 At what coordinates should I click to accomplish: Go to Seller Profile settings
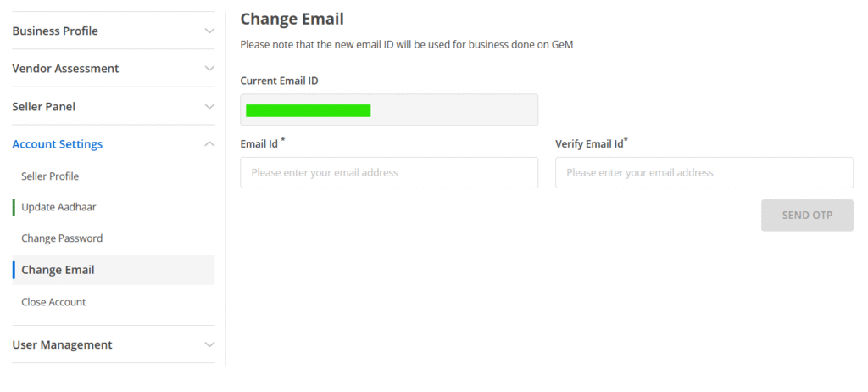coord(50,176)
